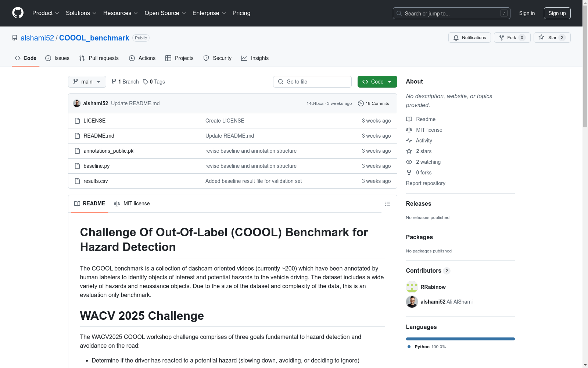Open the annotations_public.pkl file

coord(109,151)
